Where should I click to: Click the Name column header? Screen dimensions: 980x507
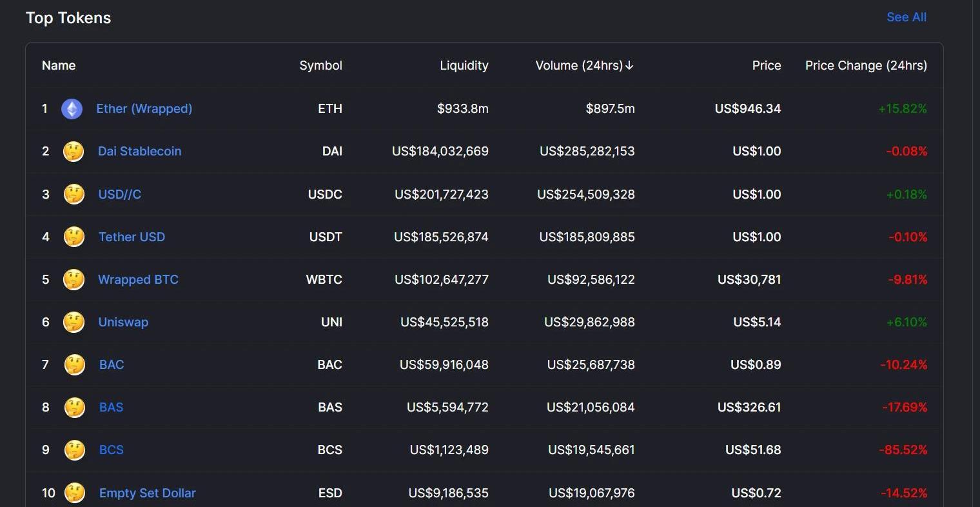pos(59,66)
